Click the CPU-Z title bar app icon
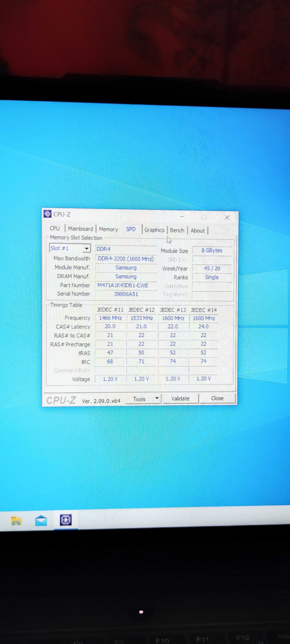The height and width of the screenshot is (644, 290). pos(48,214)
